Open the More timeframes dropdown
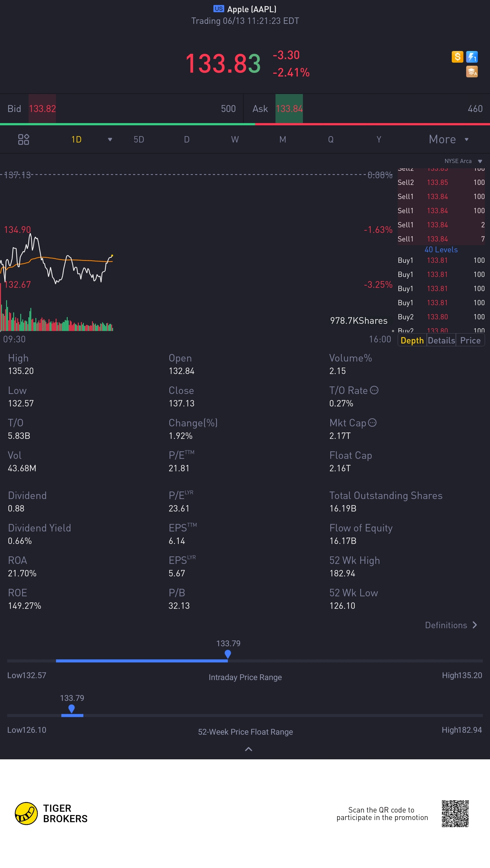The image size is (490, 868). [449, 139]
